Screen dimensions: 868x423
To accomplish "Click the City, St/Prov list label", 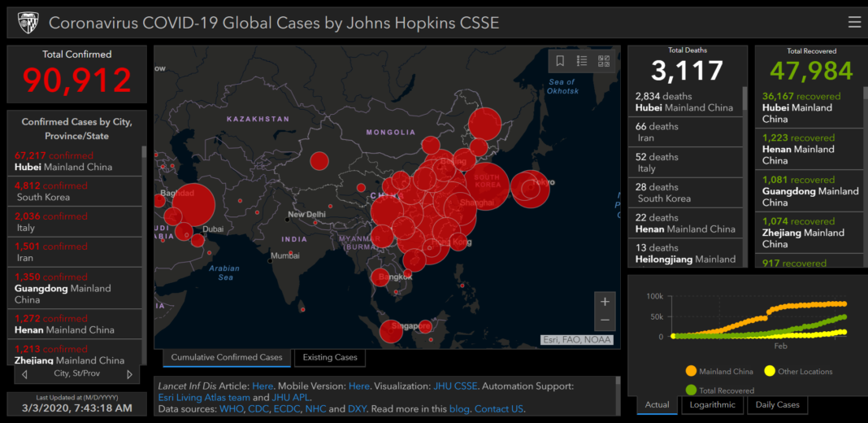I will 77,373.
